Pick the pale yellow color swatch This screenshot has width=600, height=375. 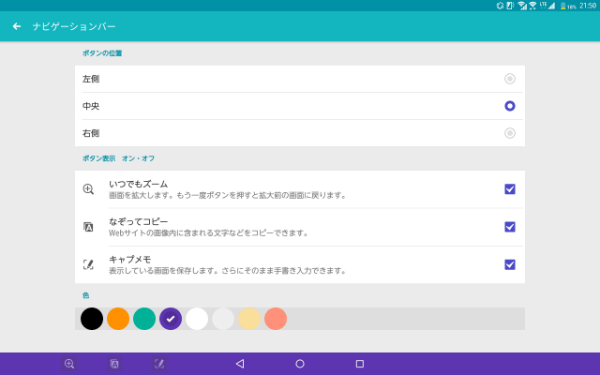click(x=249, y=319)
